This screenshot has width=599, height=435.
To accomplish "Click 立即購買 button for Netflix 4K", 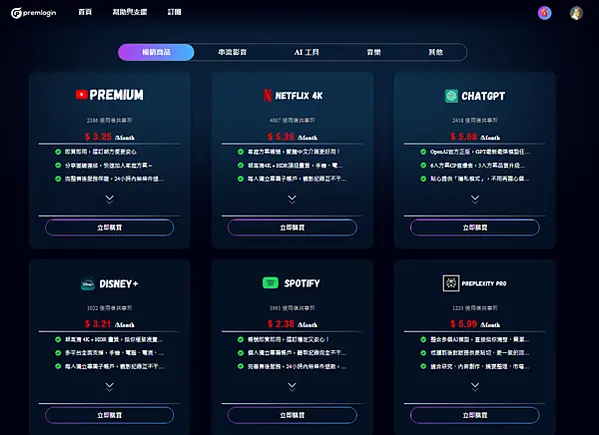I will coord(292,228).
